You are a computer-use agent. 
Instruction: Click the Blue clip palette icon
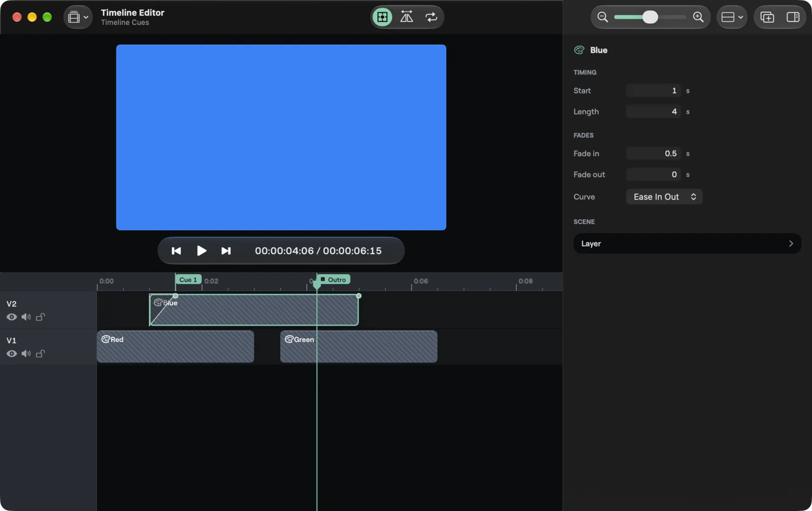(x=158, y=302)
